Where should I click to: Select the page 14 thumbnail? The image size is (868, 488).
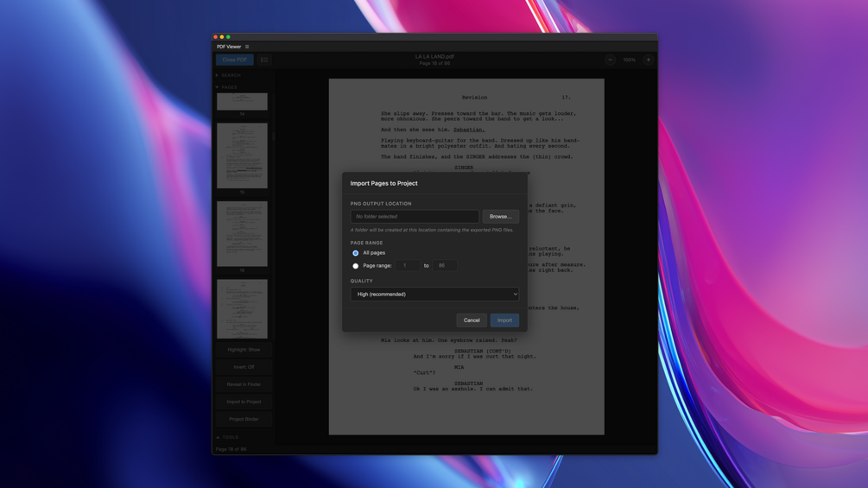242,102
